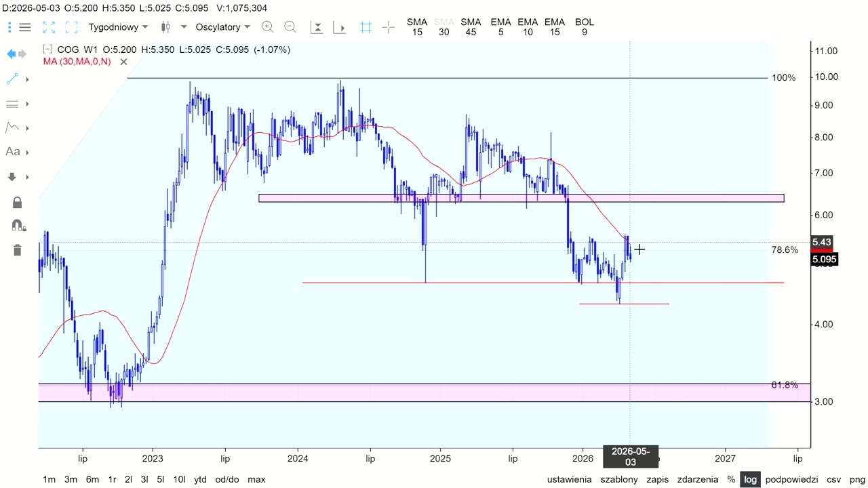This screenshot has height=488, width=868.
Task: Open zdarzenia events
Action: click(x=698, y=479)
